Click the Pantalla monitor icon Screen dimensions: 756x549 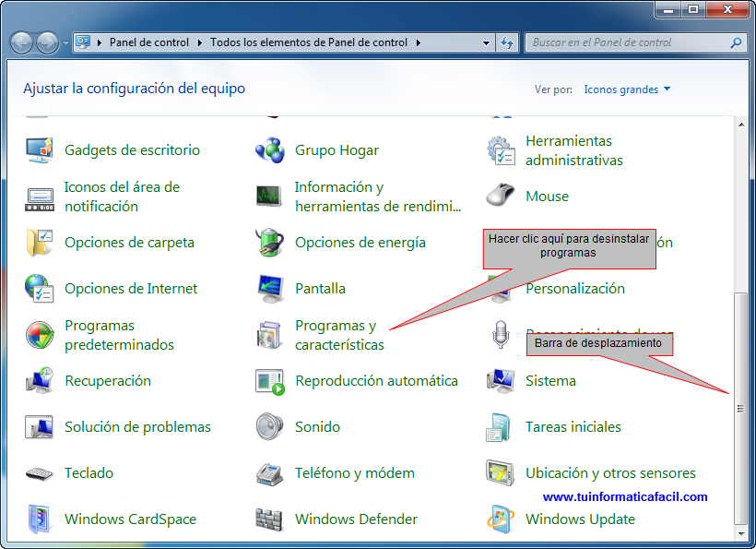(x=269, y=289)
